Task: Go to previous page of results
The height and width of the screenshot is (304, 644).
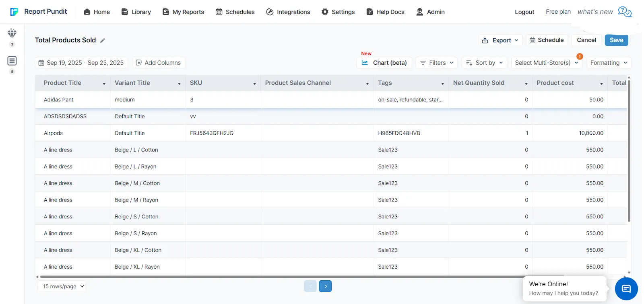Action: pyautogui.click(x=310, y=286)
